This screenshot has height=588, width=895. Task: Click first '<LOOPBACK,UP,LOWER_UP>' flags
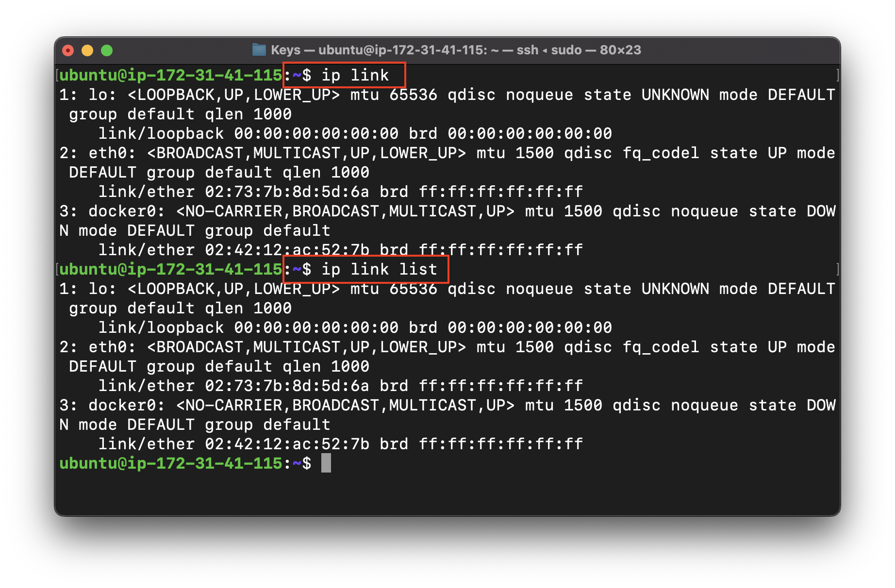point(234,95)
